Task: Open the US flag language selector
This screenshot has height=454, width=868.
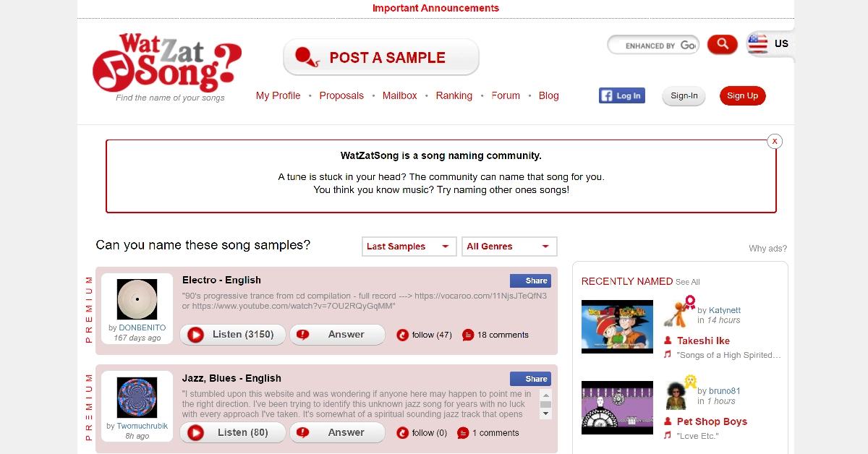Action: pyautogui.click(x=770, y=44)
